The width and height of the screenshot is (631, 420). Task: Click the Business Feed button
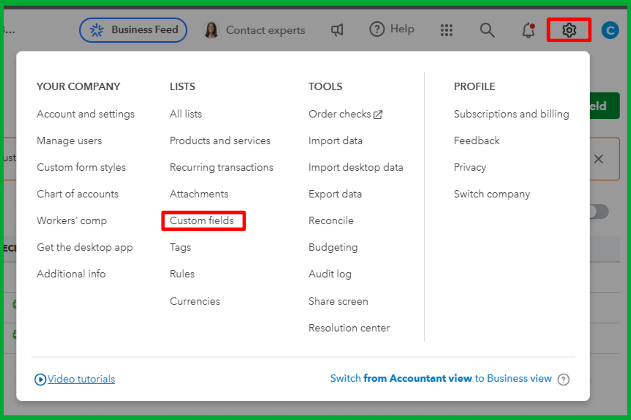coord(134,30)
